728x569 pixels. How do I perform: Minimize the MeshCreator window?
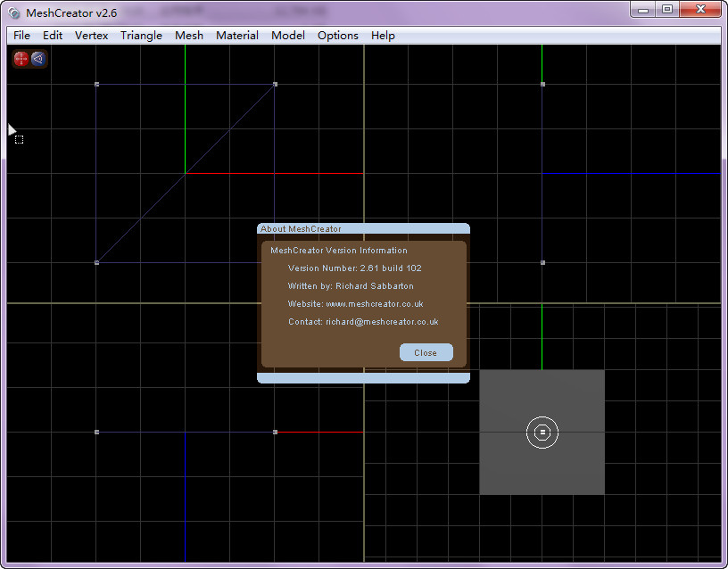tap(643, 10)
